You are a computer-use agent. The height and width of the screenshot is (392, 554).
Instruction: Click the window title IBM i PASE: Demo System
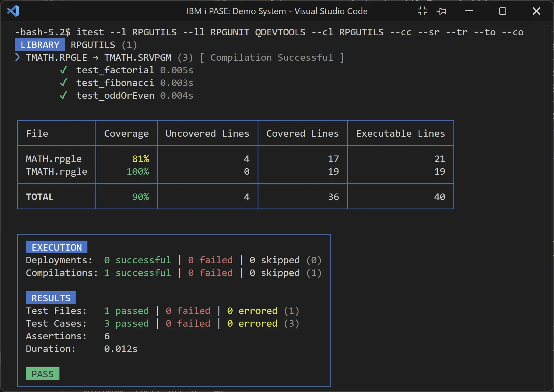tap(236, 11)
